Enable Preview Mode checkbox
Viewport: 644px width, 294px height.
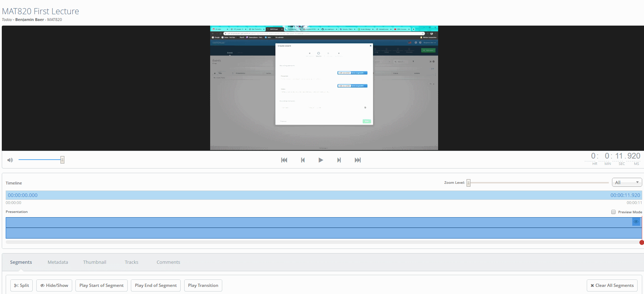(x=613, y=212)
